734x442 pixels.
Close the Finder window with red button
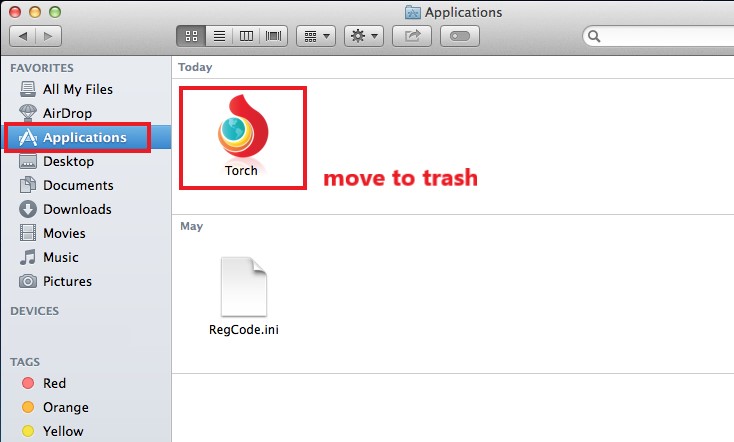(15, 12)
